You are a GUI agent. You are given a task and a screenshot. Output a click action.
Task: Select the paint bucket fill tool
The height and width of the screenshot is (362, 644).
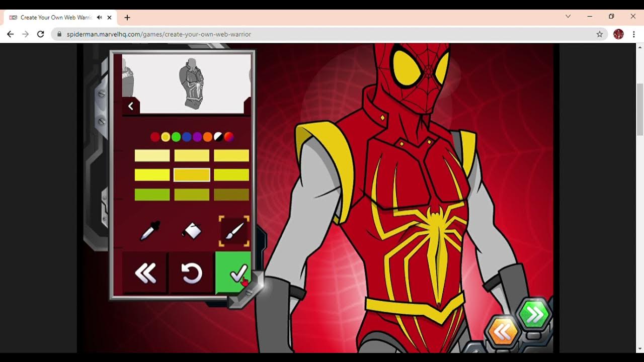[192, 231]
